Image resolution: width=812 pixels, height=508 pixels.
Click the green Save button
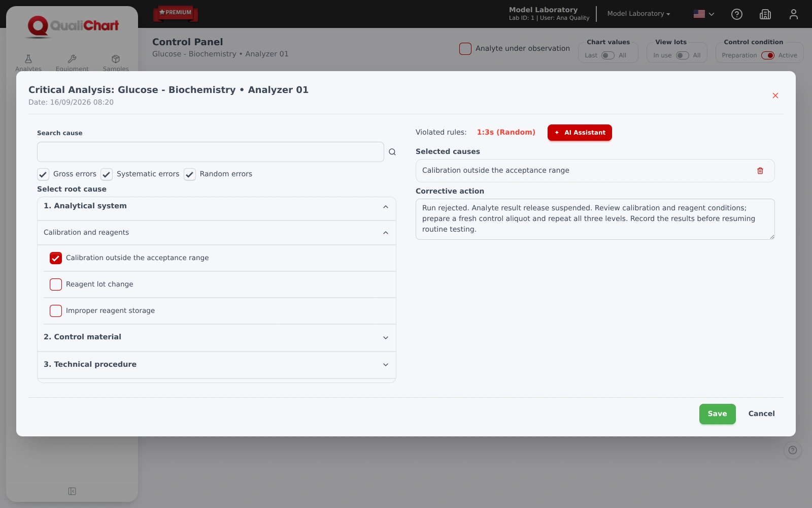(x=718, y=414)
